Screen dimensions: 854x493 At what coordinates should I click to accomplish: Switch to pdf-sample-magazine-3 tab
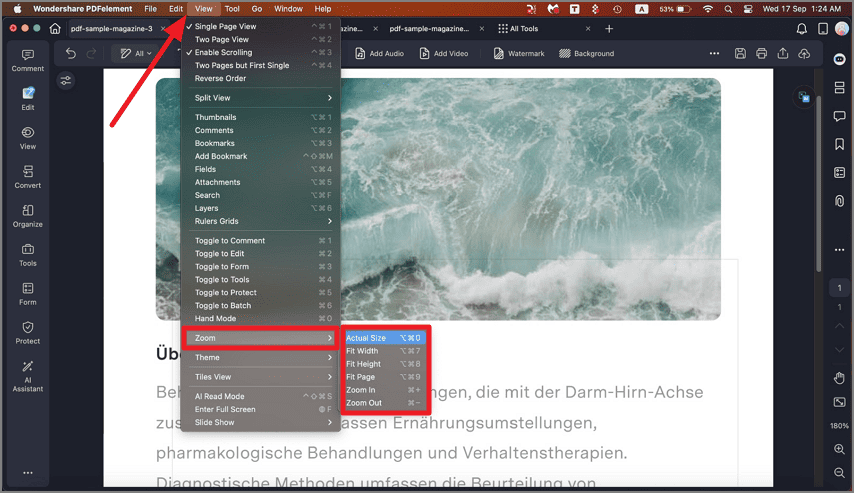click(112, 28)
